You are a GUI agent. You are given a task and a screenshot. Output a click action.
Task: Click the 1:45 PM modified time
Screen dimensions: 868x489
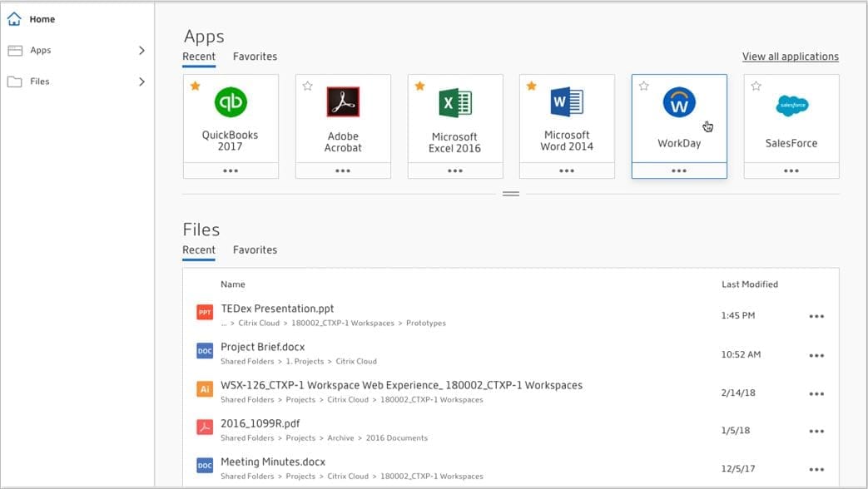[738, 316]
